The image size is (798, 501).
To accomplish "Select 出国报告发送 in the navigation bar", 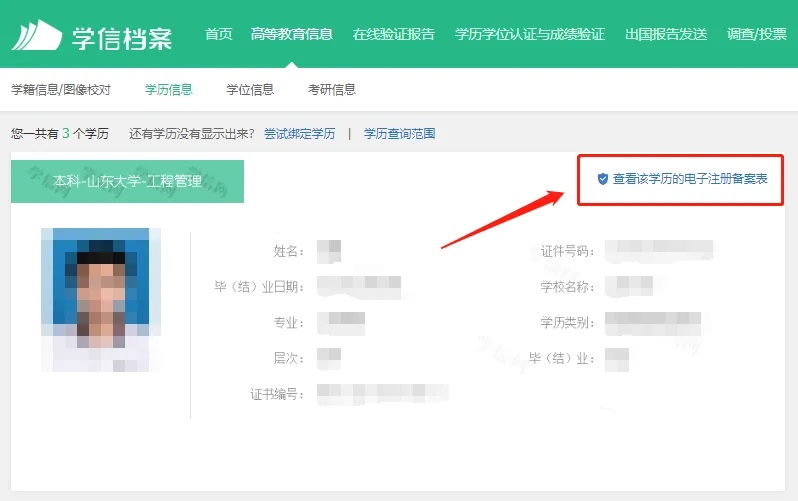I will 666,34.
